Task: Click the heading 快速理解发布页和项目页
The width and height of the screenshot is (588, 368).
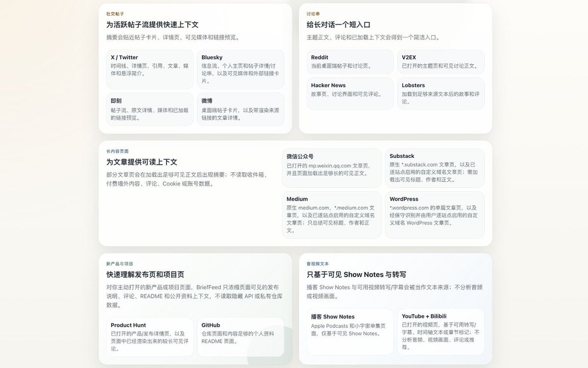Action: tap(146, 274)
